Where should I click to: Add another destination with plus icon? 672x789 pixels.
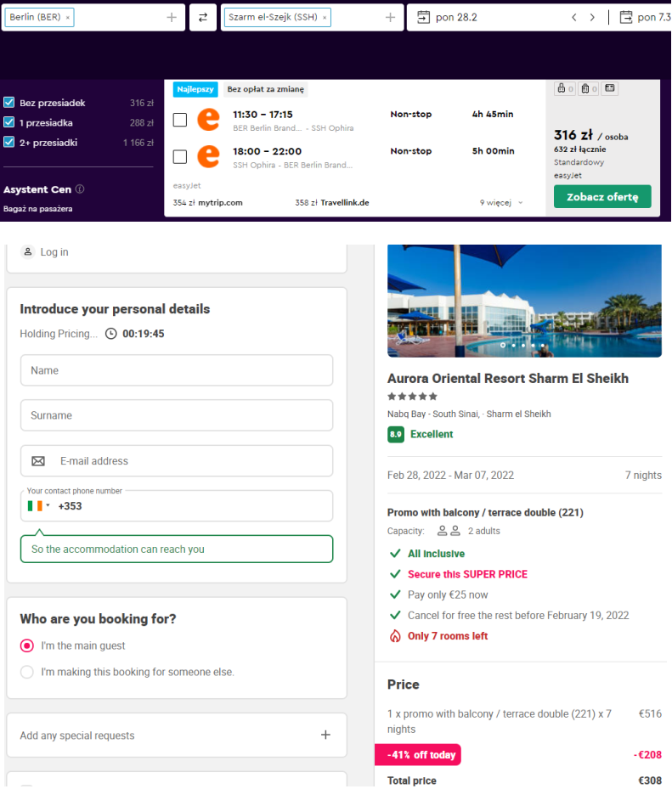pos(390,18)
